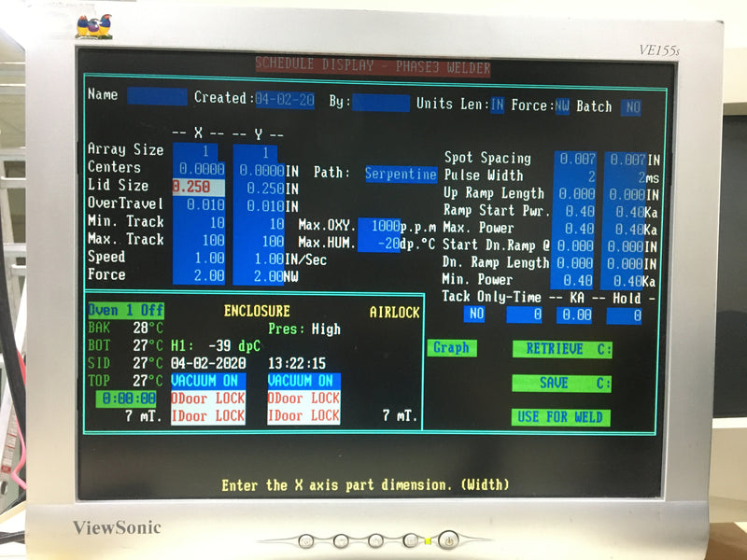Screen dimensions: 747x560
Task: Click the 13:22:15 time display
Action: pyautogui.click(x=297, y=364)
